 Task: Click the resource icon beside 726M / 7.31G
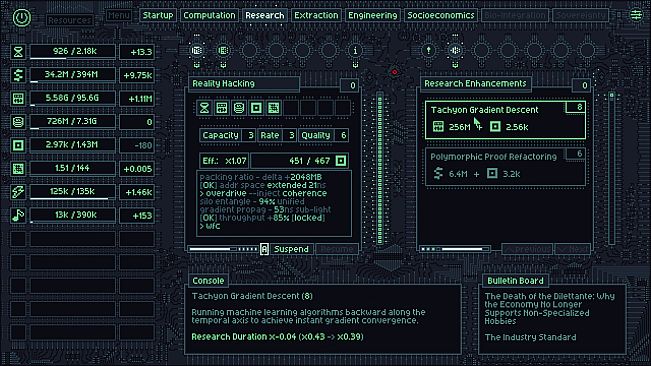pos(18,122)
